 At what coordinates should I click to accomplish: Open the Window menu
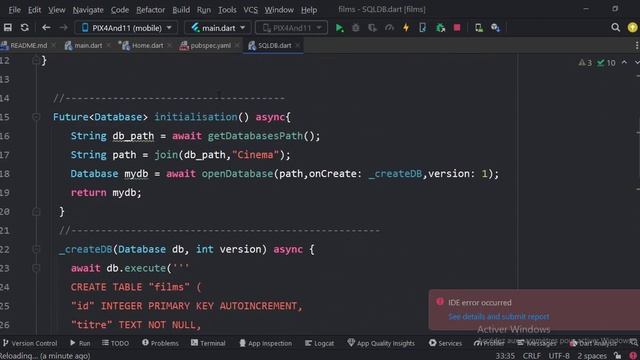279,9
